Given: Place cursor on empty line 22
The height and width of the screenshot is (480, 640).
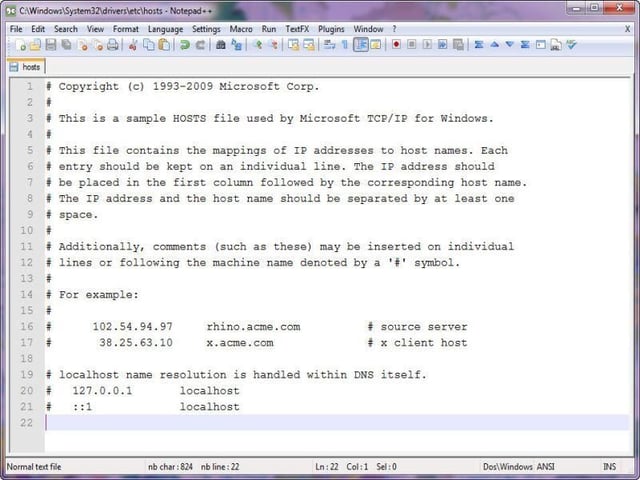Looking at the screenshot, I should click(x=337, y=422).
